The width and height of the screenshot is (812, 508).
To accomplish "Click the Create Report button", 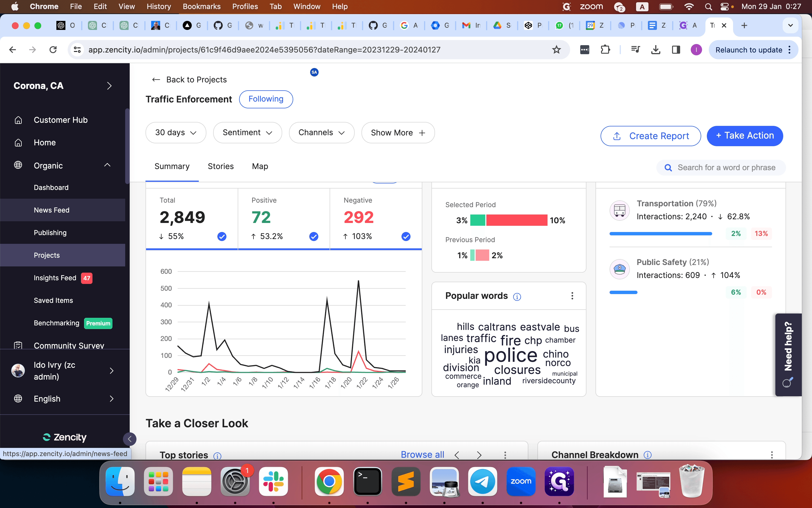I will click(x=651, y=136).
